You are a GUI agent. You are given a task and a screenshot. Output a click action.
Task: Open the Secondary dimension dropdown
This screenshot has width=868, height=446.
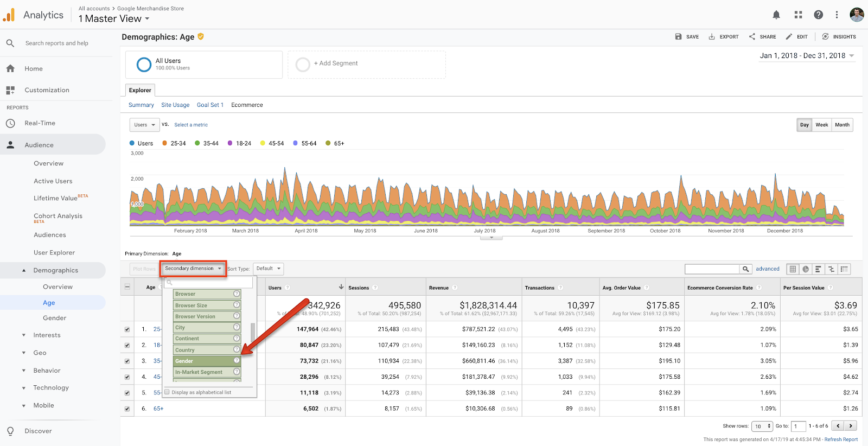[x=193, y=269]
